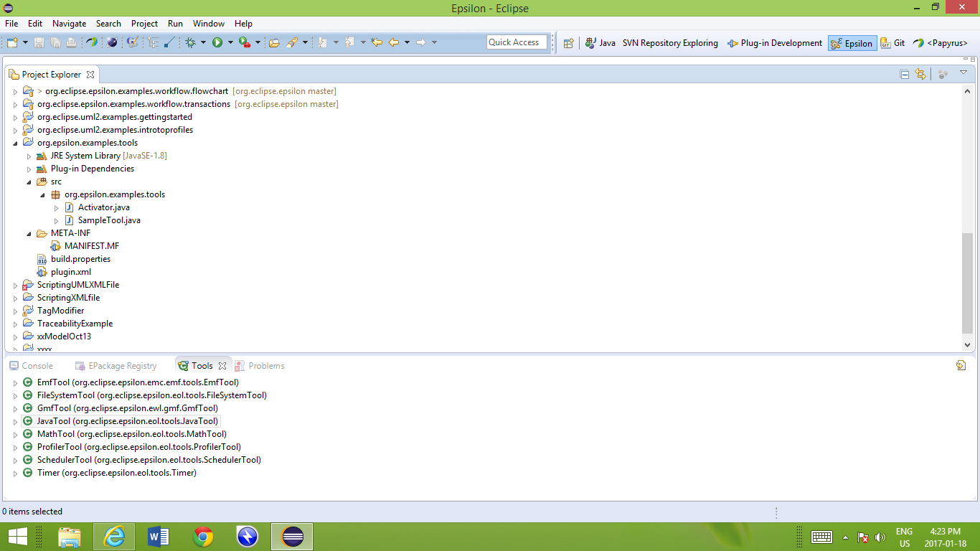Screen dimensions: 980x551
Task: Click the Save toolbar icon
Action: click(39, 43)
